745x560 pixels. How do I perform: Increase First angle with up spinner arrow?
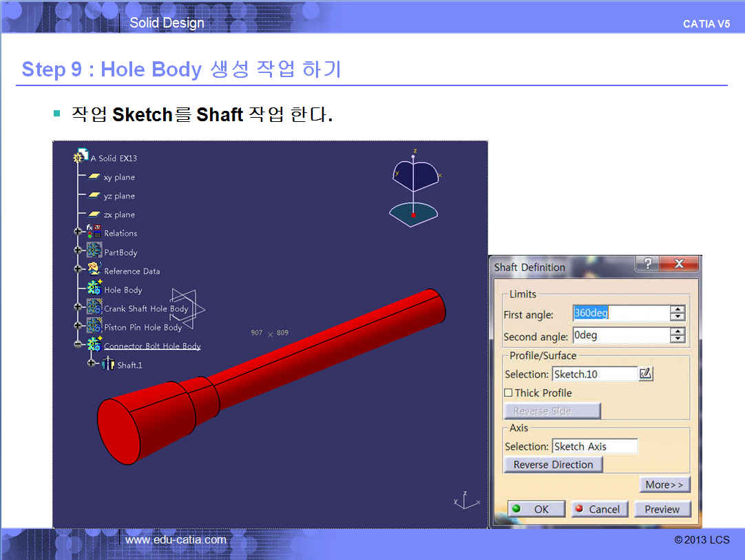[678, 309]
